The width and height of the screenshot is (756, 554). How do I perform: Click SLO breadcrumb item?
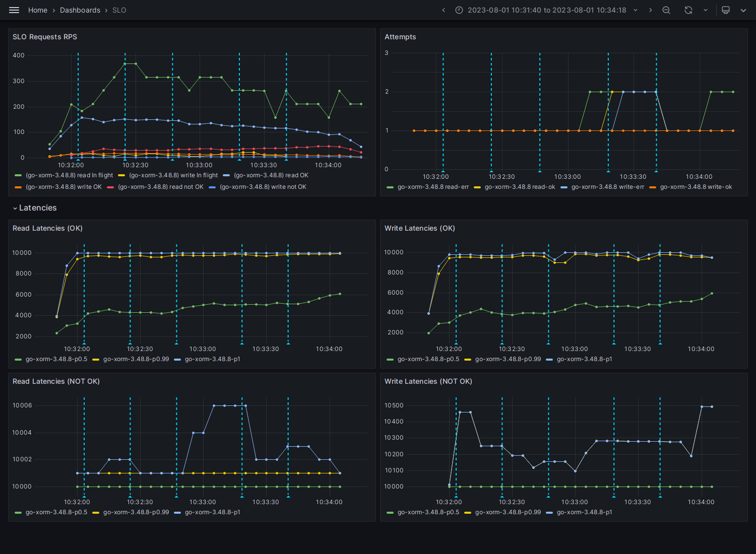pos(119,10)
